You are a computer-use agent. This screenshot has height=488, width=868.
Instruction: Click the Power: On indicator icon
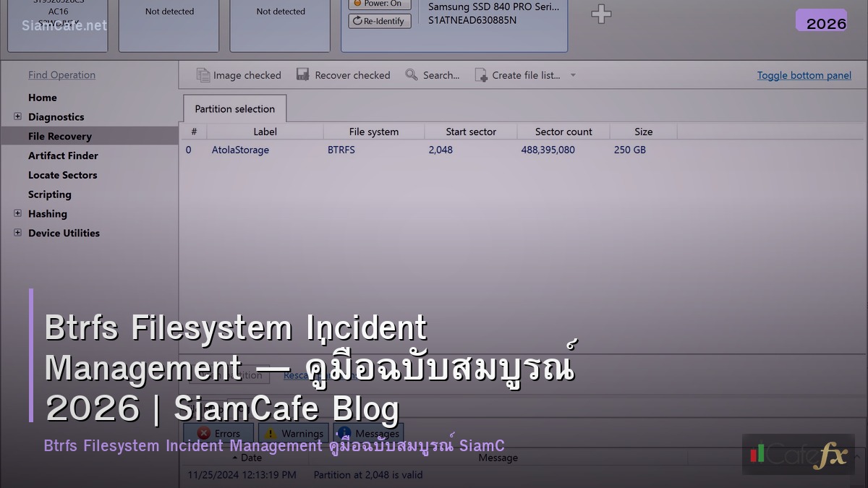coord(358,4)
